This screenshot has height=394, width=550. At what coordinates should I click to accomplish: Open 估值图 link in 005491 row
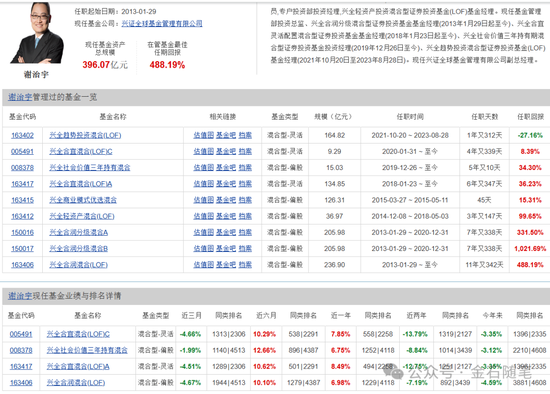(203, 152)
